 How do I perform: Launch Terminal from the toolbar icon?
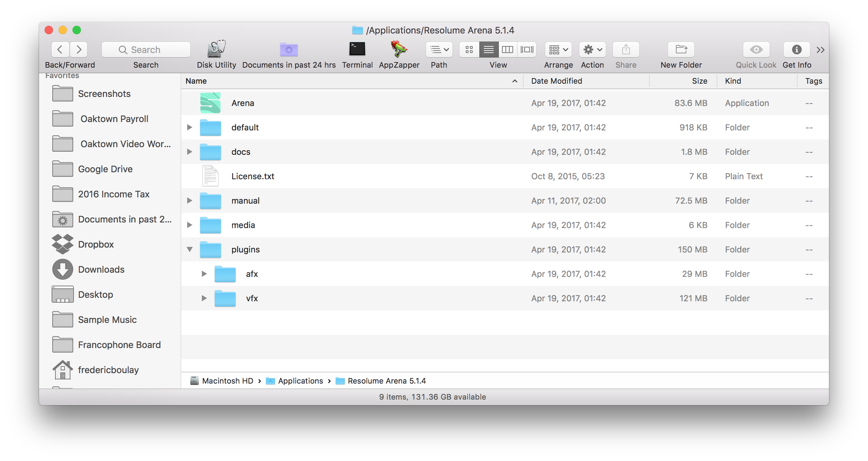(x=357, y=50)
